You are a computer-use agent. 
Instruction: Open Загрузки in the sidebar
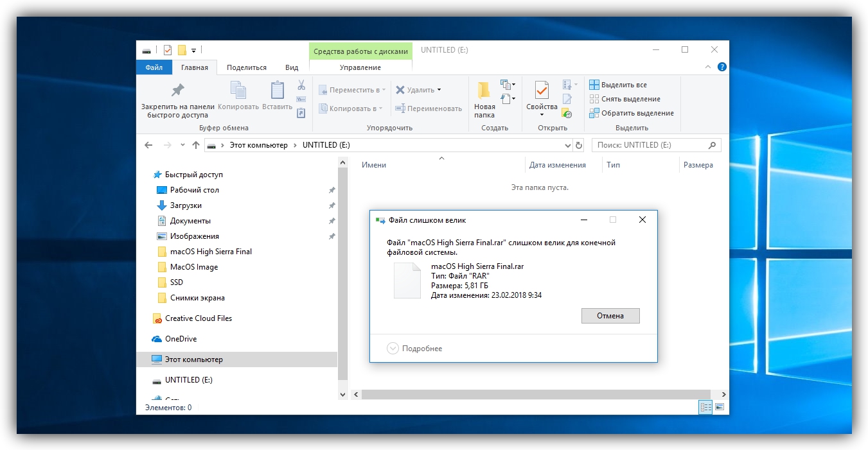[x=186, y=205]
